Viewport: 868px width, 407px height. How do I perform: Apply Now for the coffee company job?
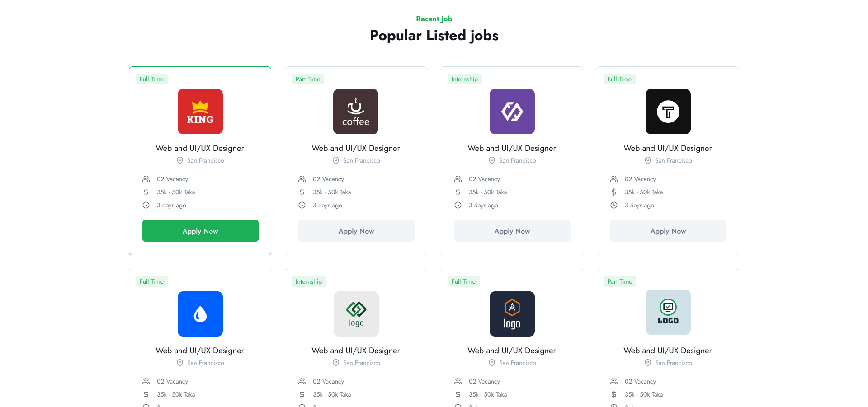click(x=356, y=231)
